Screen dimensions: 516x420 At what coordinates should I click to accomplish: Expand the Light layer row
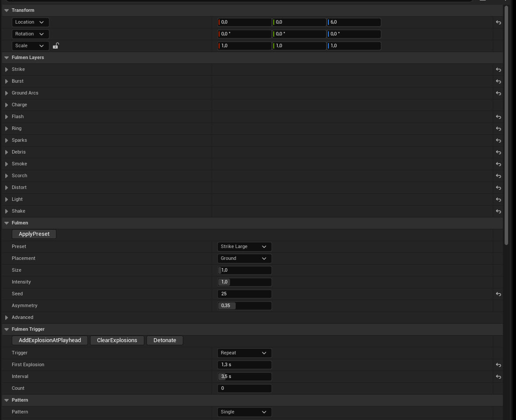tap(7, 199)
